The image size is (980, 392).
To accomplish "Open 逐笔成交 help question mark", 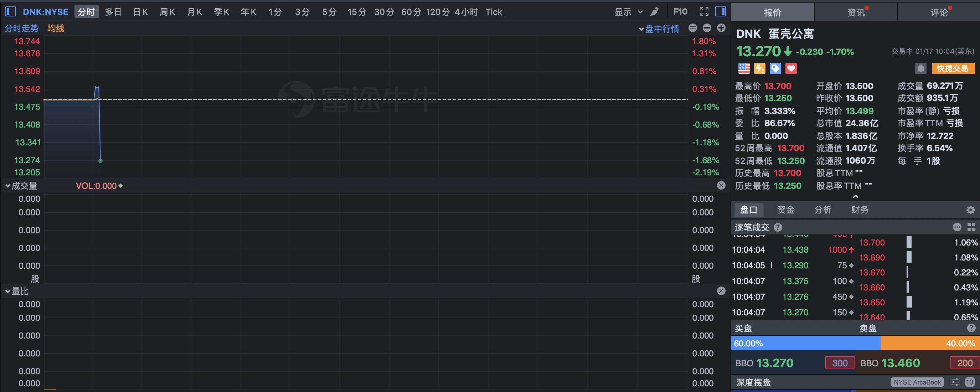I will click(x=778, y=228).
